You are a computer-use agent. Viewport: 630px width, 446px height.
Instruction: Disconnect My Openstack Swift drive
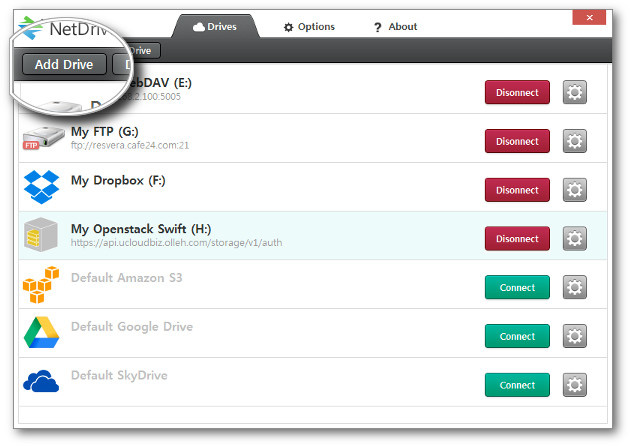(517, 239)
